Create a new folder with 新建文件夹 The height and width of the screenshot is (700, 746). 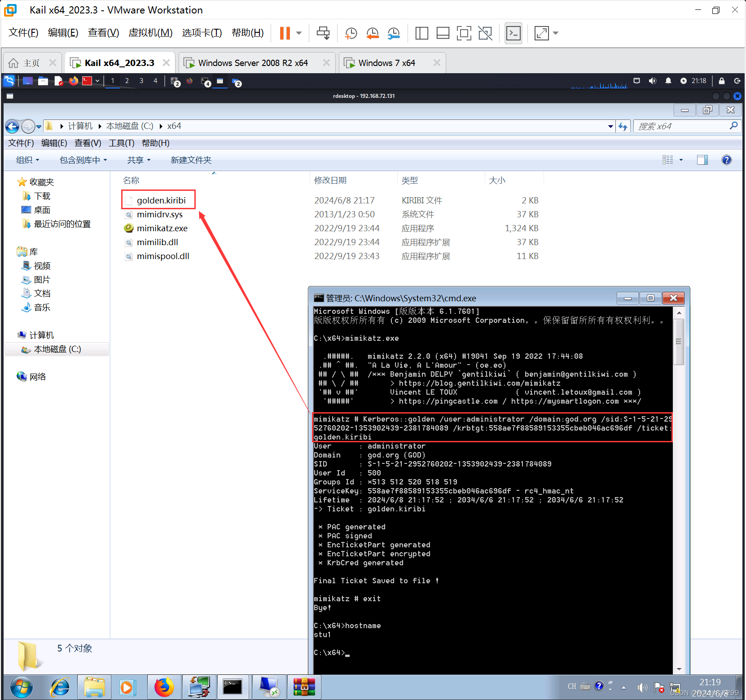(x=191, y=160)
